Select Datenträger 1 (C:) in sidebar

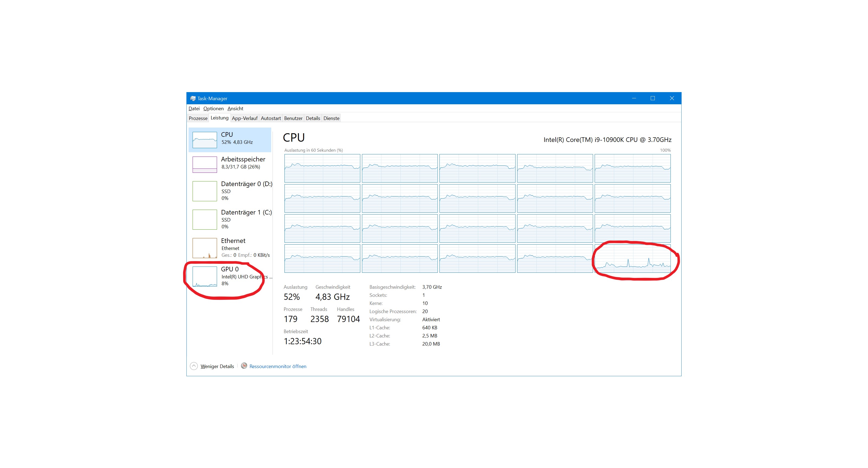tap(230, 219)
